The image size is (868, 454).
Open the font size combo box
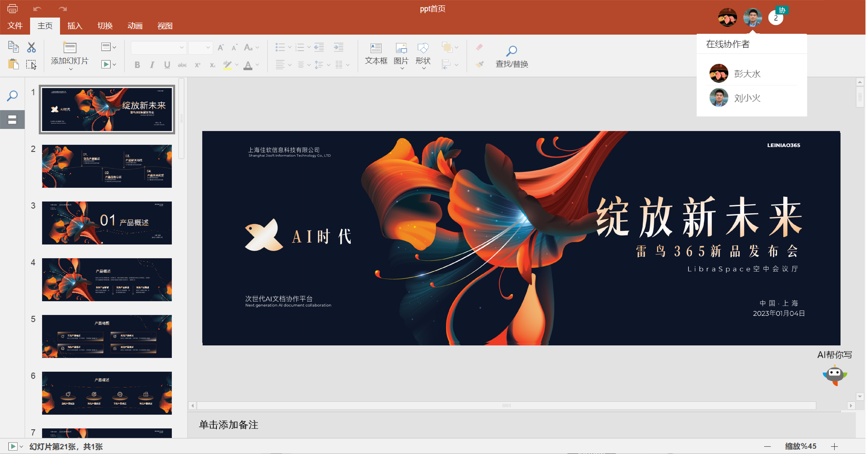[200, 48]
